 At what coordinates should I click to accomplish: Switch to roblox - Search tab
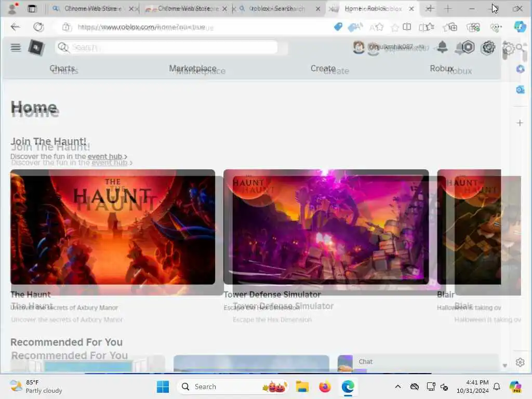pos(277,8)
